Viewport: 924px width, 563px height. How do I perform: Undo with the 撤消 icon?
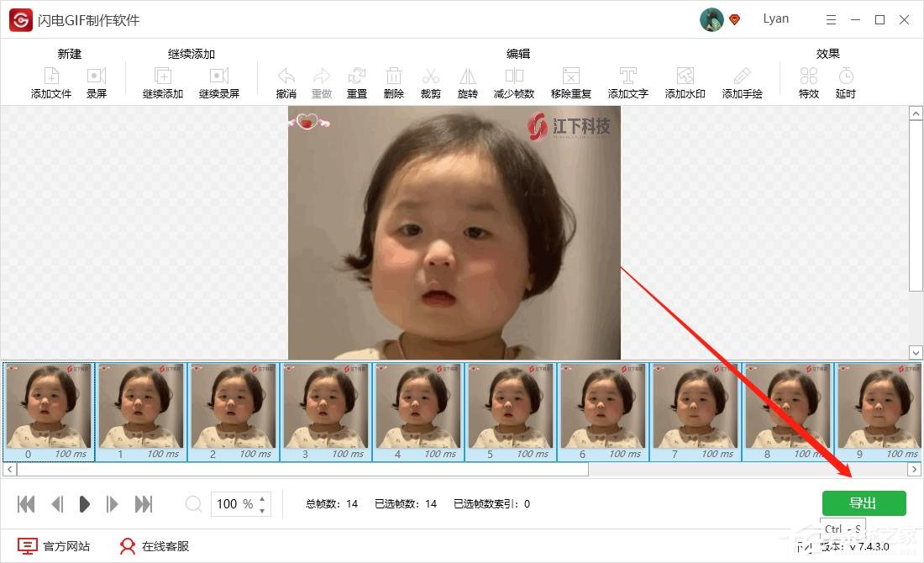click(285, 81)
